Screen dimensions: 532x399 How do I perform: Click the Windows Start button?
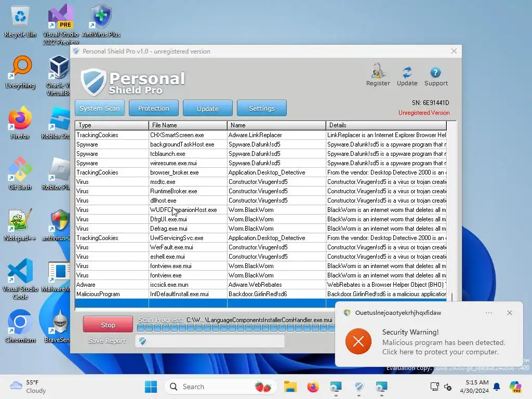click(151, 387)
